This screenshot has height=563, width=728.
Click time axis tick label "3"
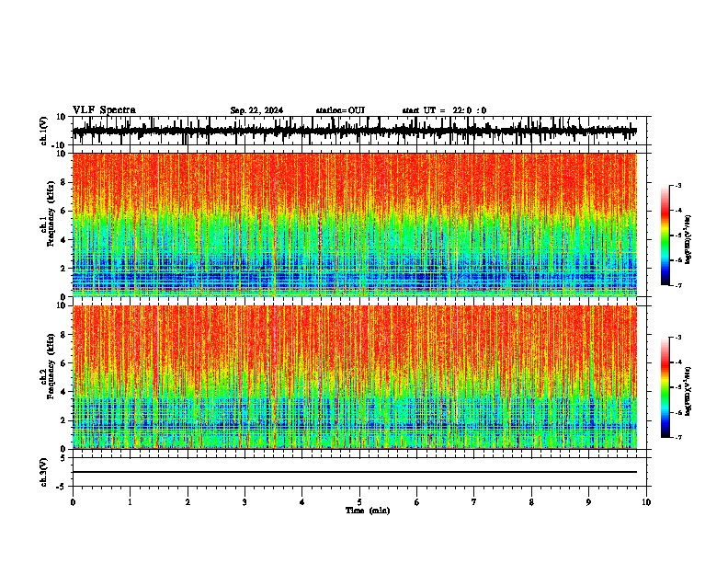click(x=245, y=502)
